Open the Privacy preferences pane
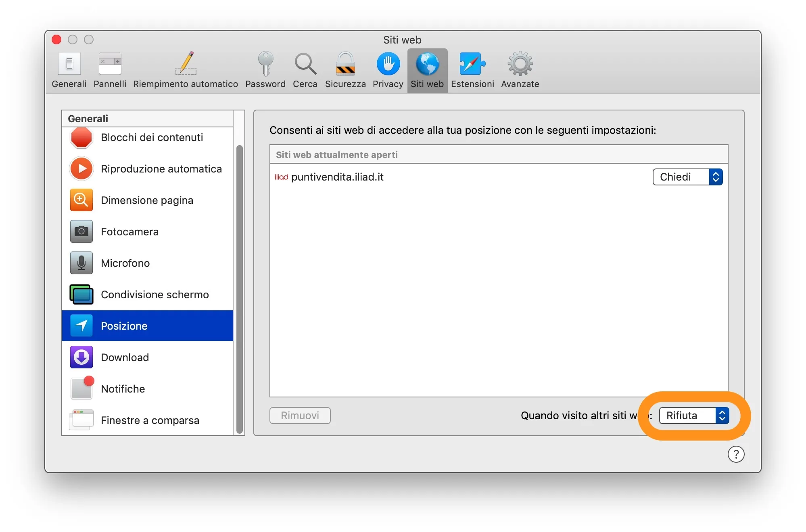 [x=387, y=69]
